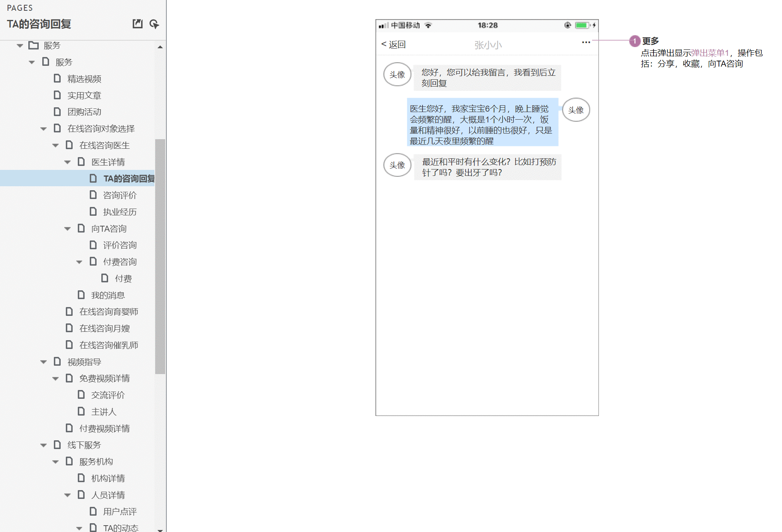
Task: Click the page icon next to 评价咨询
Action: click(93, 245)
